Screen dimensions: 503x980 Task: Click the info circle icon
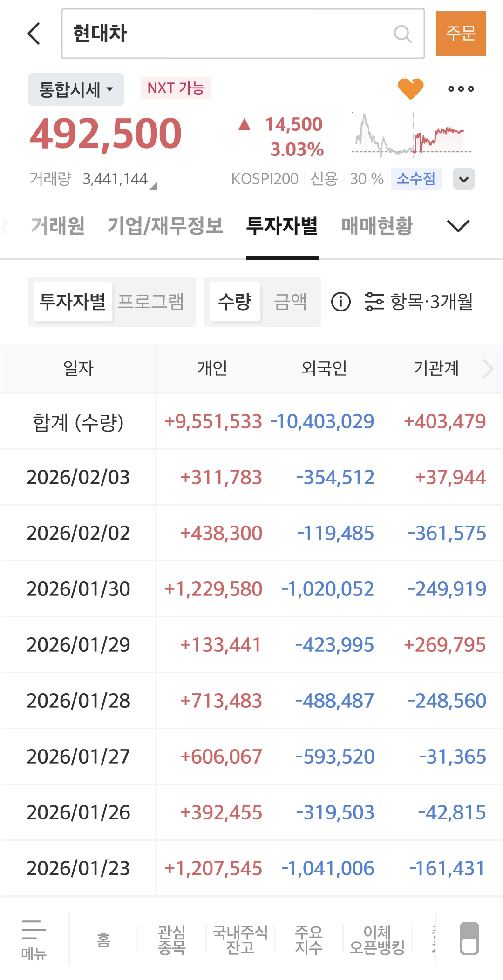[340, 302]
